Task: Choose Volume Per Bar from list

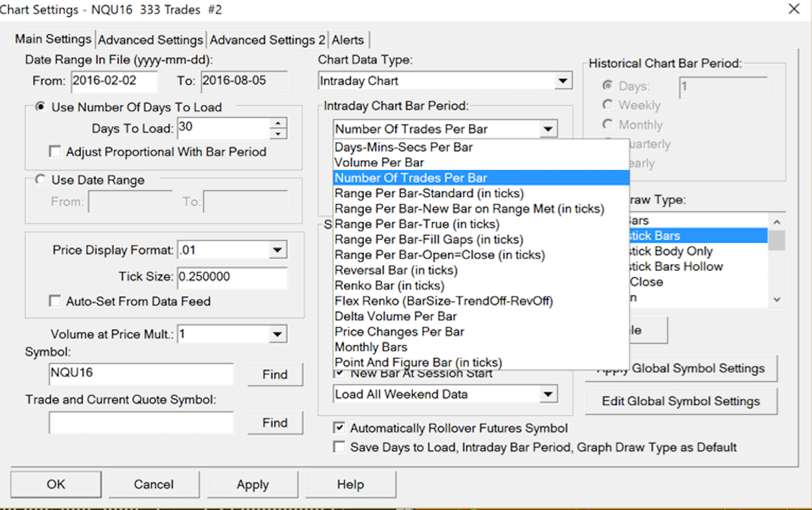Action: click(x=379, y=162)
